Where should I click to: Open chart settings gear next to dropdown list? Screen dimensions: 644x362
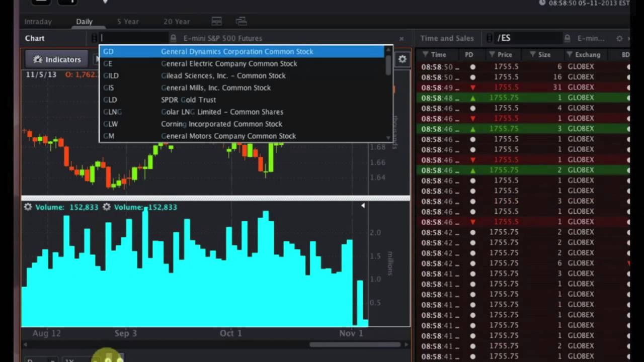click(402, 59)
